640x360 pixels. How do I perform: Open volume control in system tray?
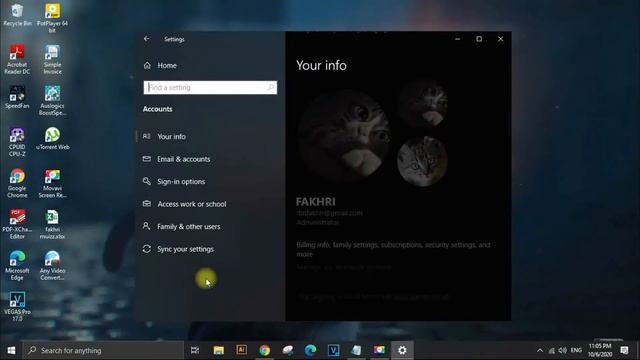coord(562,350)
